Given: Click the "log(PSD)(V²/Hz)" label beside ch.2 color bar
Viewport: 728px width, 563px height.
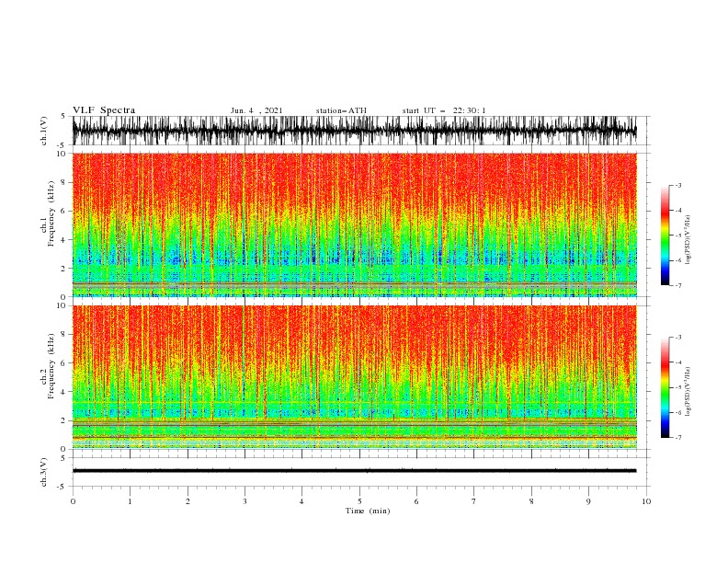Looking at the screenshot, I should (x=688, y=392).
